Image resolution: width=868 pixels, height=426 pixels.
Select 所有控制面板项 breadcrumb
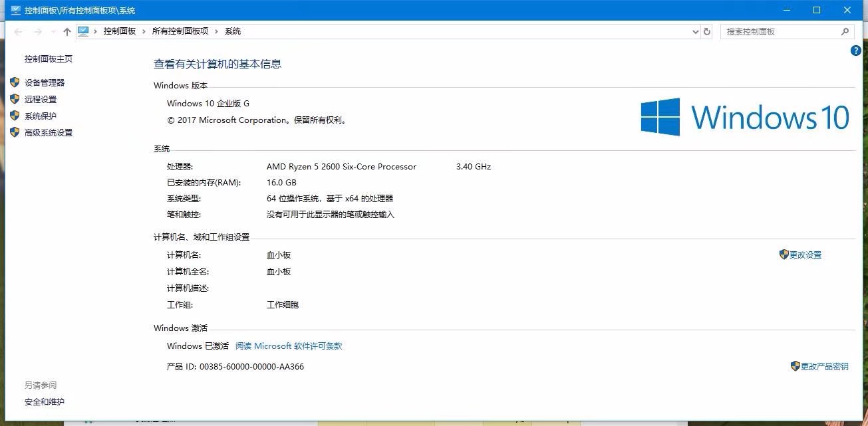pos(180,31)
